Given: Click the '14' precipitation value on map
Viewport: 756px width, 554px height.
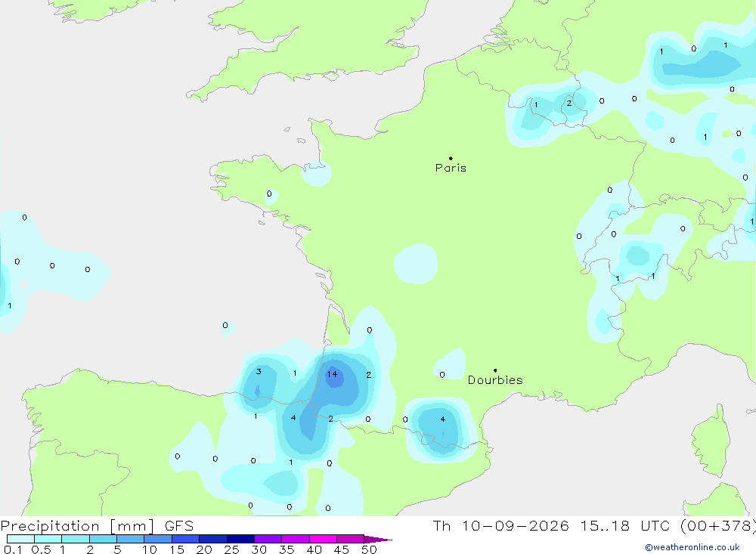Looking at the screenshot, I should tap(332, 374).
